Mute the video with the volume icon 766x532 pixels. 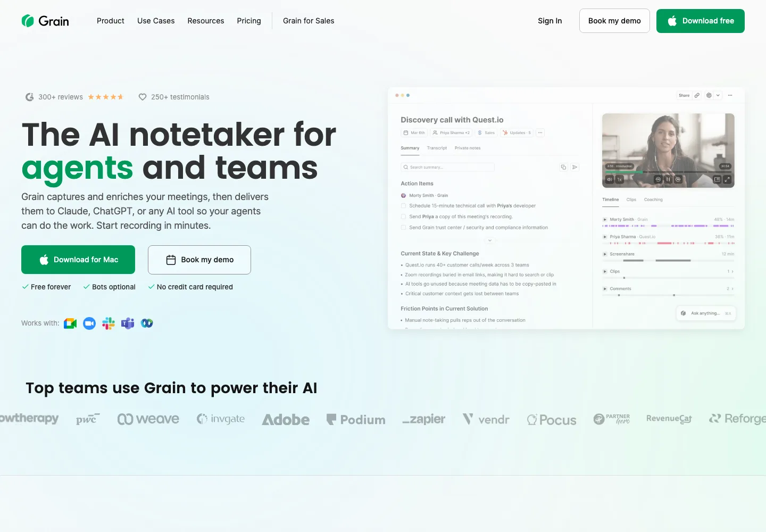point(610,179)
